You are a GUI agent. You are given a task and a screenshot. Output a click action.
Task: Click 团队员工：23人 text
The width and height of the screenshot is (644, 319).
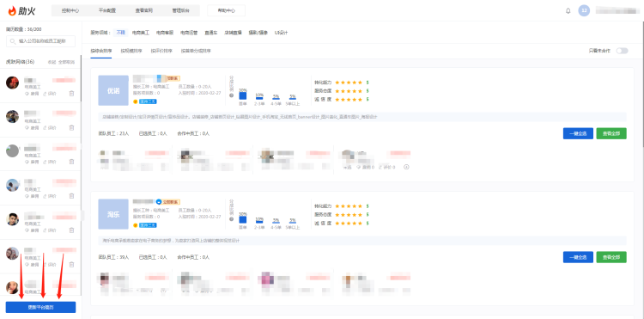(x=113, y=133)
